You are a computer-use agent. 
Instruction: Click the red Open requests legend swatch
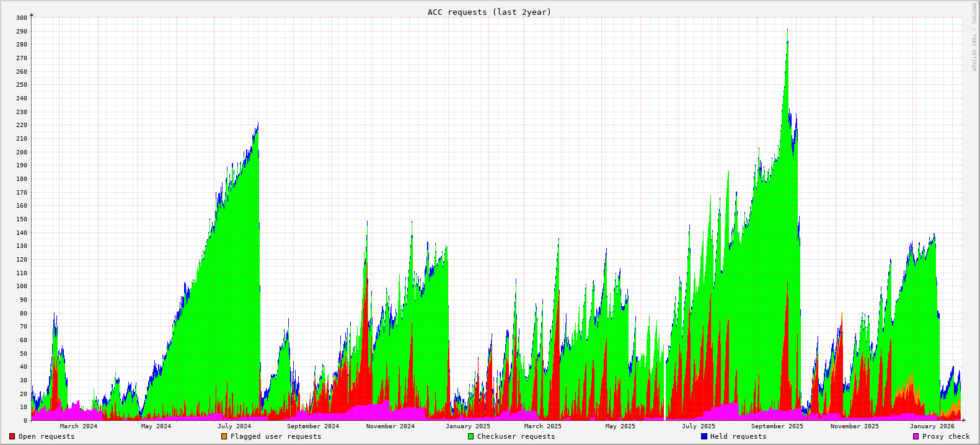coord(12,436)
